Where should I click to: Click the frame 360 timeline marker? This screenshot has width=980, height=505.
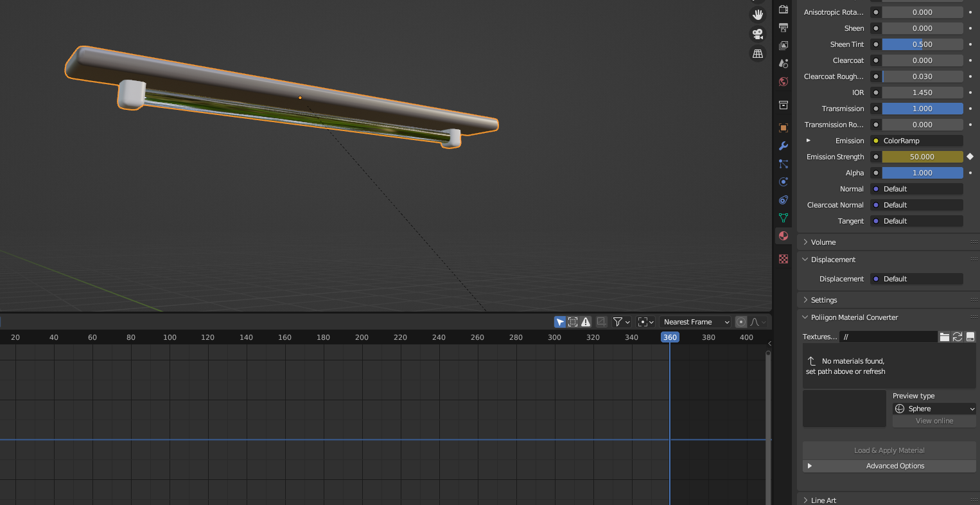[670, 337]
